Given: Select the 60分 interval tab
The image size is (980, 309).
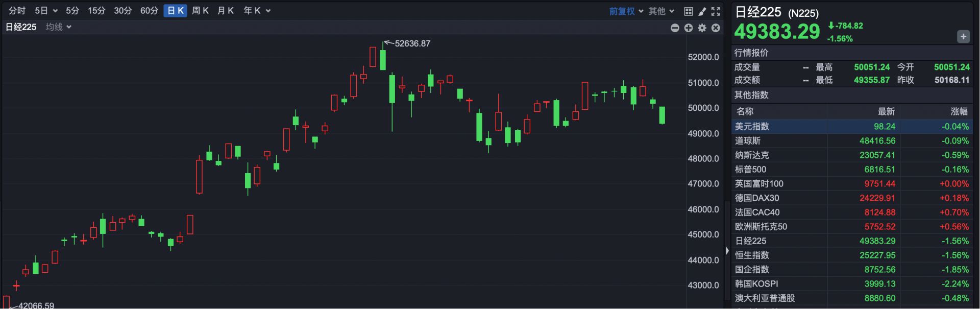Looking at the screenshot, I should [149, 11].
